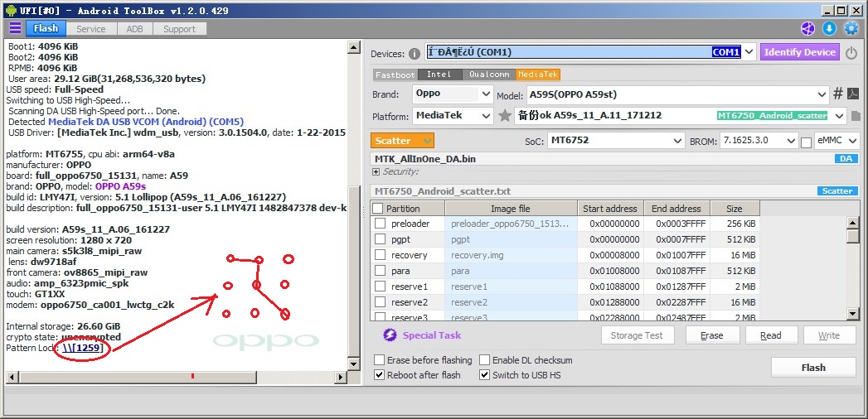Click the power icon beside Identify Device
This screenshot has height=419, width=868.
[x=851, y=52]
